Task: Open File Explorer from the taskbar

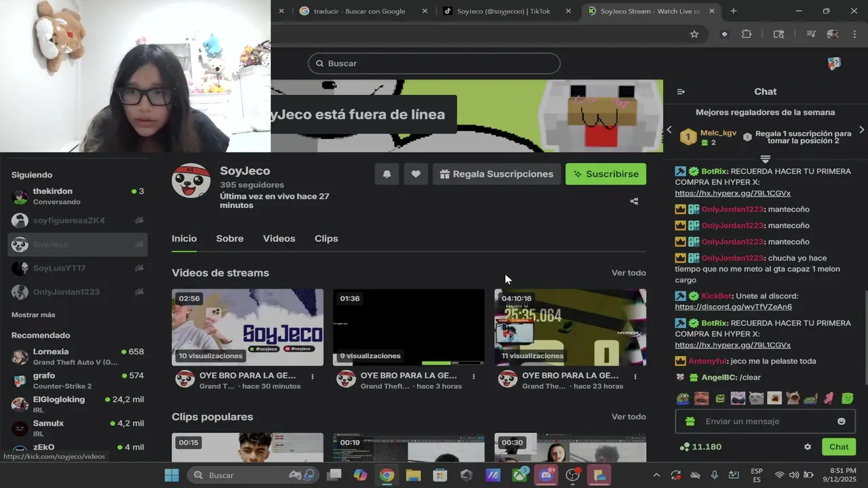Action: 413,475
